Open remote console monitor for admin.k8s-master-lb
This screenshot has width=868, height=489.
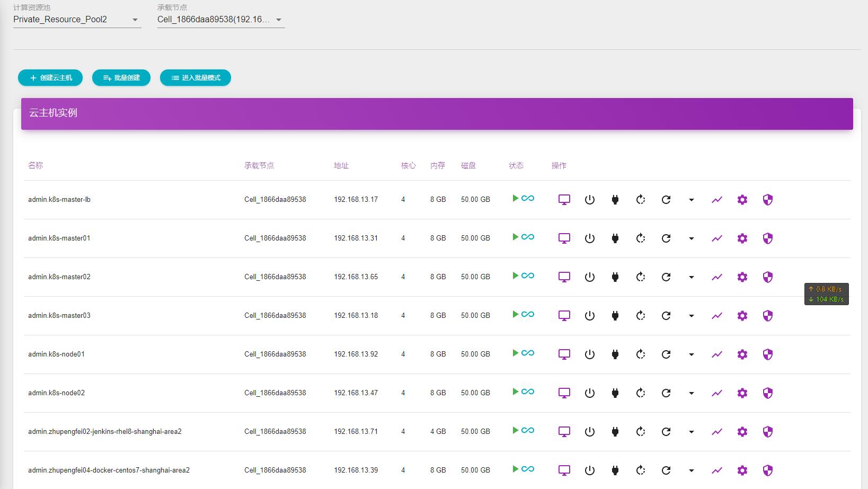click(564, 200)
